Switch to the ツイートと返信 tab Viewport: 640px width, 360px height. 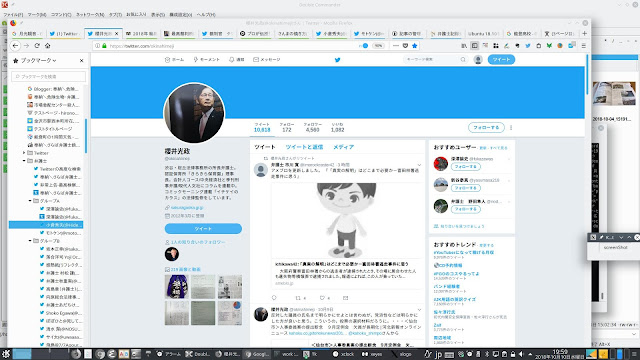point(304,147)
